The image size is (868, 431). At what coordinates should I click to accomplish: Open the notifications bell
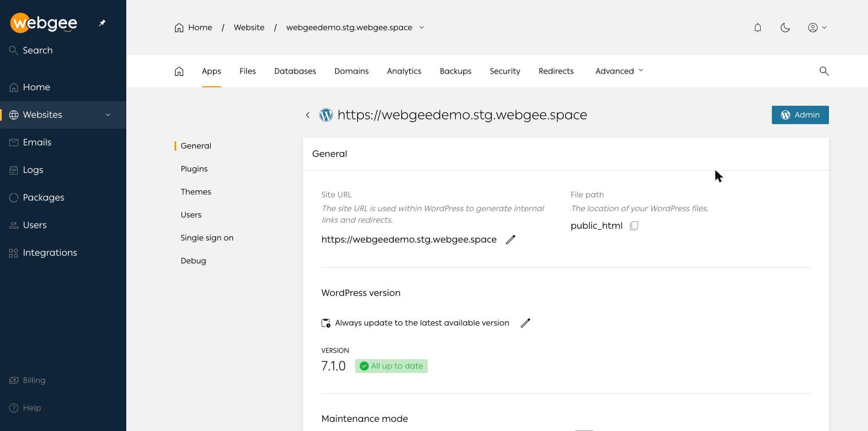758,28
